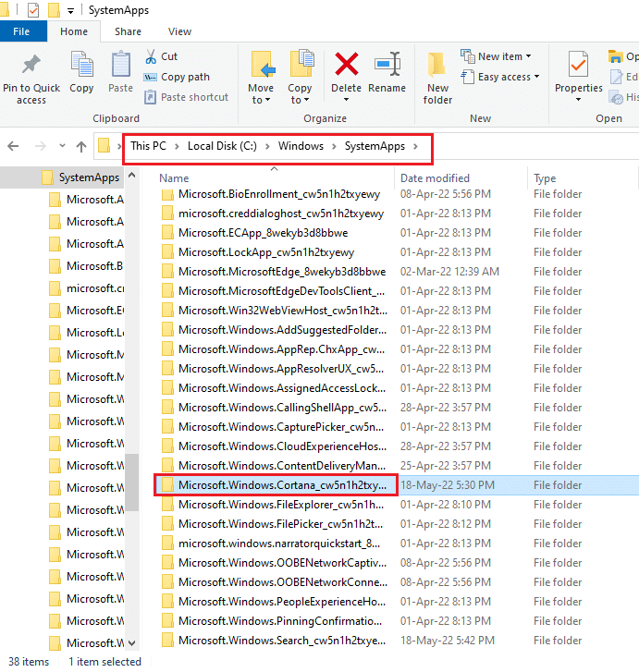The height and width of the screenshot is (672, 639).
Task: Switch to the View ribbon tab
Action: coord(179,31)
